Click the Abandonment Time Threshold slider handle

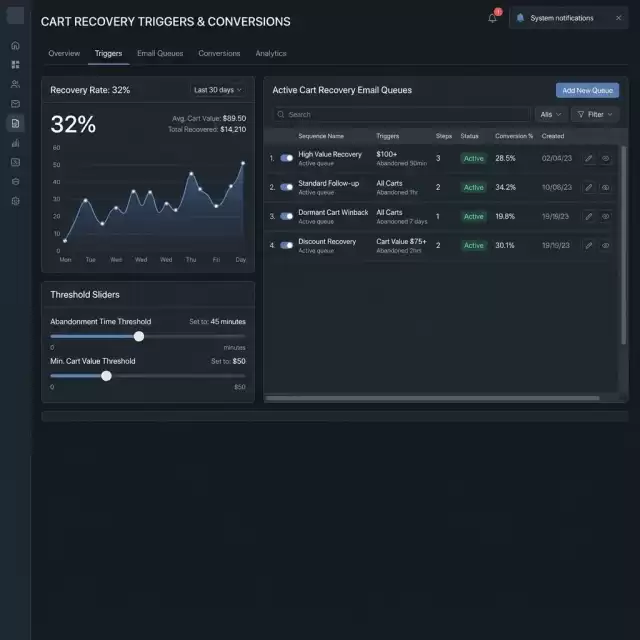point(139,336)
